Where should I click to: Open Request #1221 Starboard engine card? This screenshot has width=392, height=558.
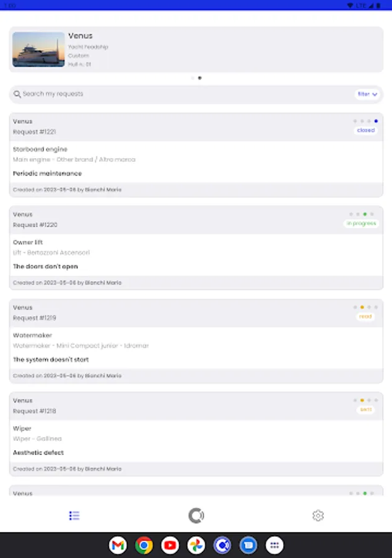tap(196, 162)
